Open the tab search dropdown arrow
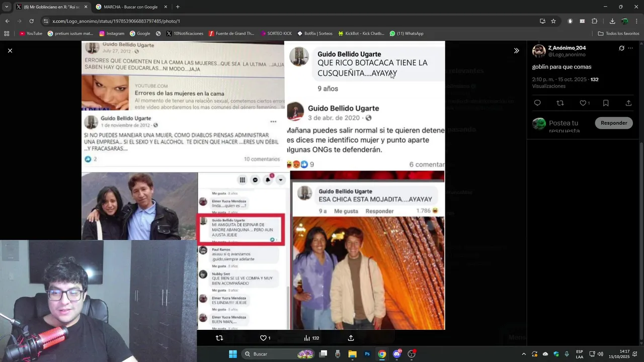Viewport: 644px width, 362px height. tap(7, 7)
